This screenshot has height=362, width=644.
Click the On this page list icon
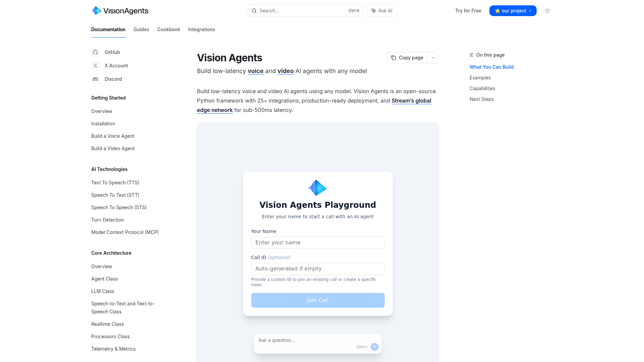point(472,55)
